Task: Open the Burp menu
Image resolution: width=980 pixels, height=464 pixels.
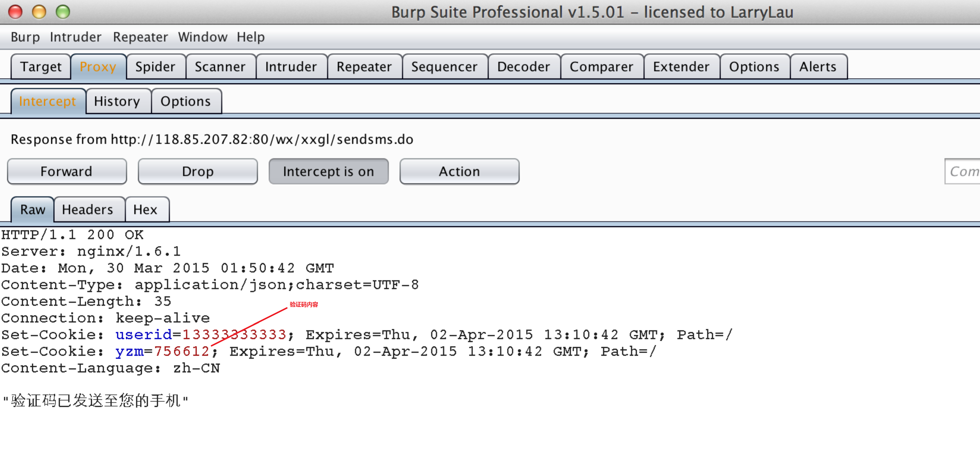Action: pyautogui.click(x=25, y=37)
